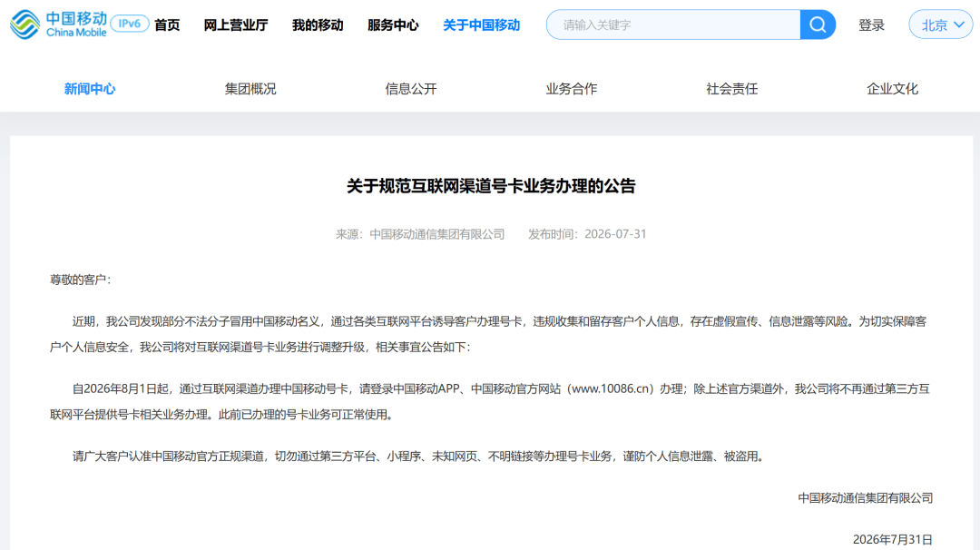Click the closing date 2026年7月31日
The width and height of the screenshot is (980, 550).
[x=893, y=539]
